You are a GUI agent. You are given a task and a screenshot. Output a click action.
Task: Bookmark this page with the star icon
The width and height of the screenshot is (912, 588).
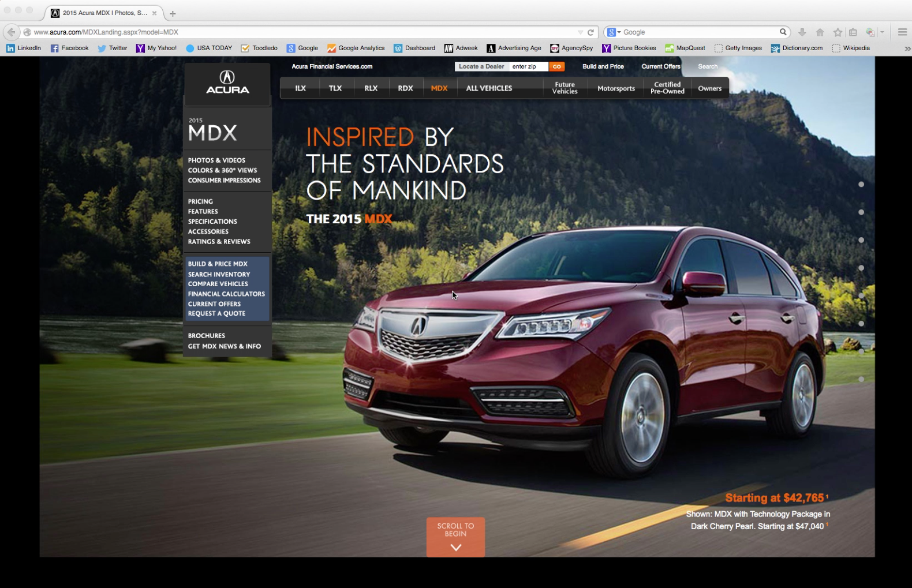coord(838,32)
